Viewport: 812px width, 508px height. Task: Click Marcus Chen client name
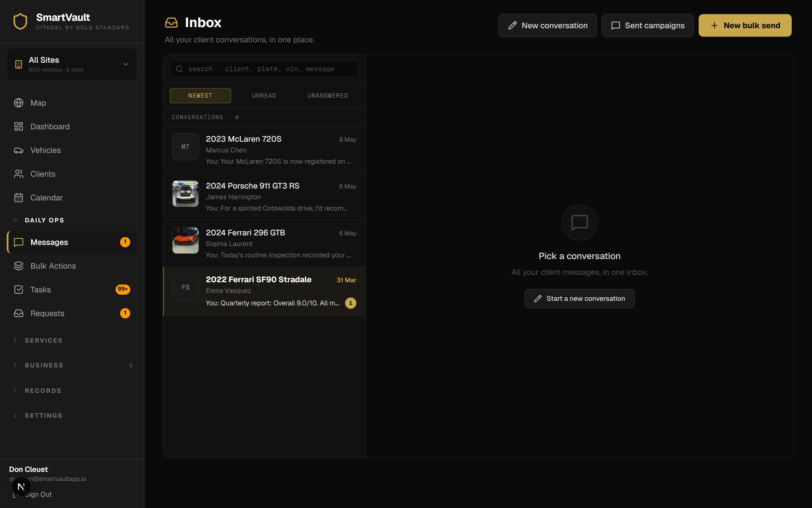[226, 150]
